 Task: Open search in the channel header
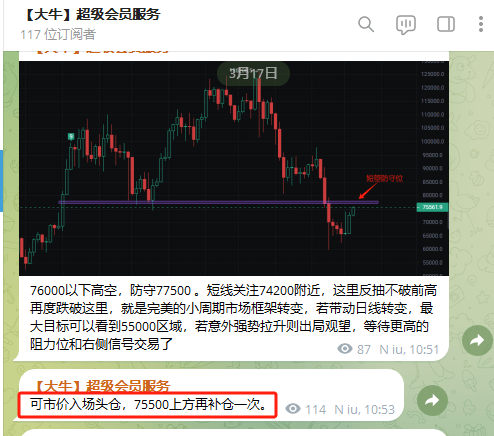[366, 24]
